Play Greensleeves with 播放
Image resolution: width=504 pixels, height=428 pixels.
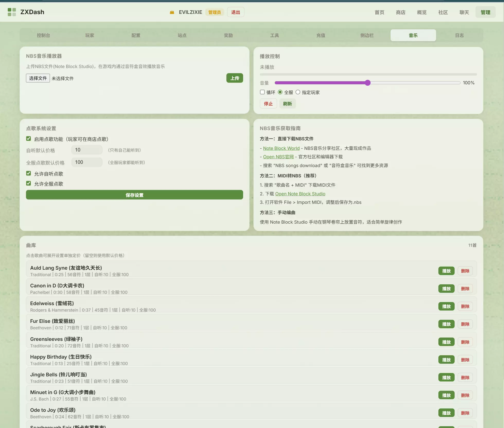pyautogui.click(x=446, y=342)
